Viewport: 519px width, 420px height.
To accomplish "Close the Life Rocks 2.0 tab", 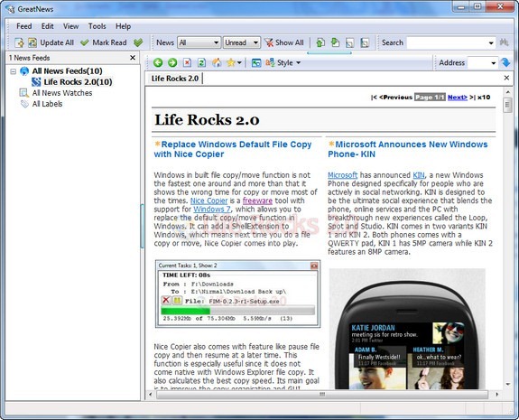I will coord(506,78).
